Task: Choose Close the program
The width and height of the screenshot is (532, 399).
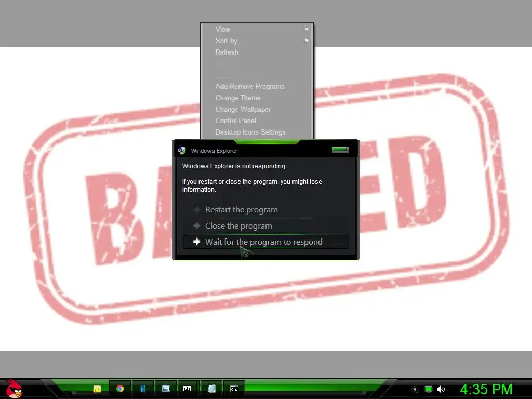Action: 265,225
